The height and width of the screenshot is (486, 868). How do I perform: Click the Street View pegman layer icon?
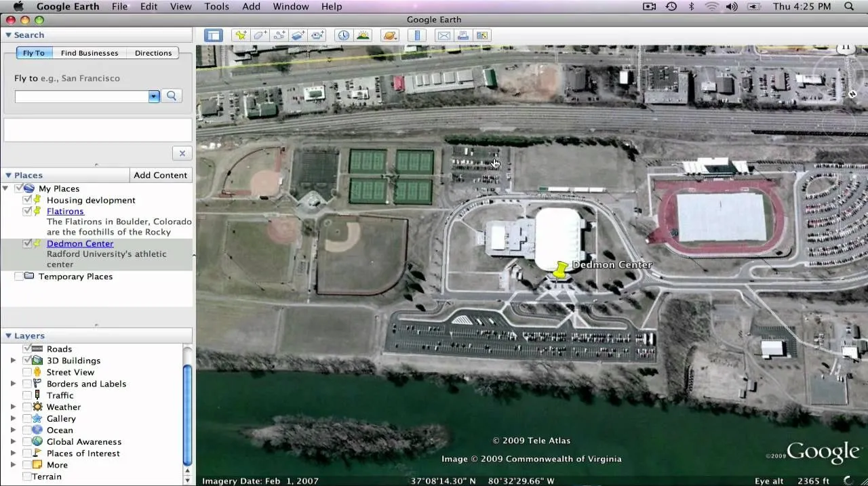click(x=37, y=372)
